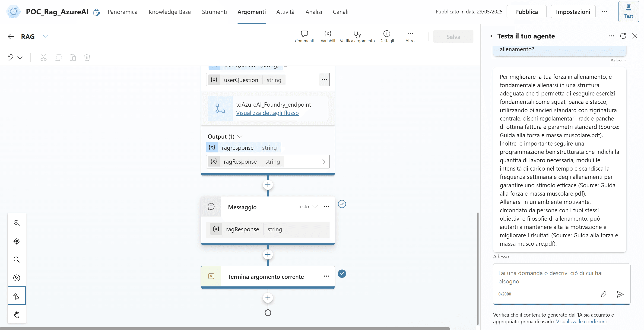The width and height of the screenshot is (644, 330).
Task: Add a node below the Output section
Action: tap(268, 185)
